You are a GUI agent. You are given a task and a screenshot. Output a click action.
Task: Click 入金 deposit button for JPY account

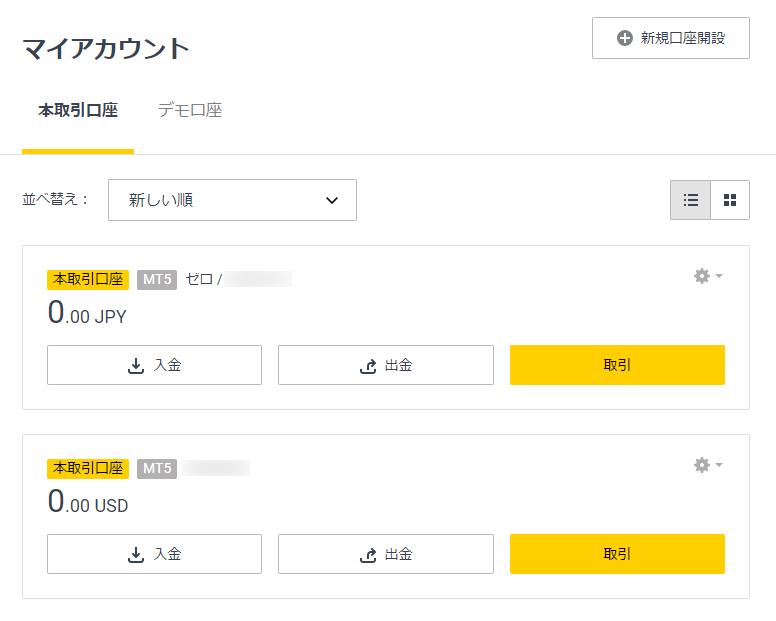coord(154,365)
